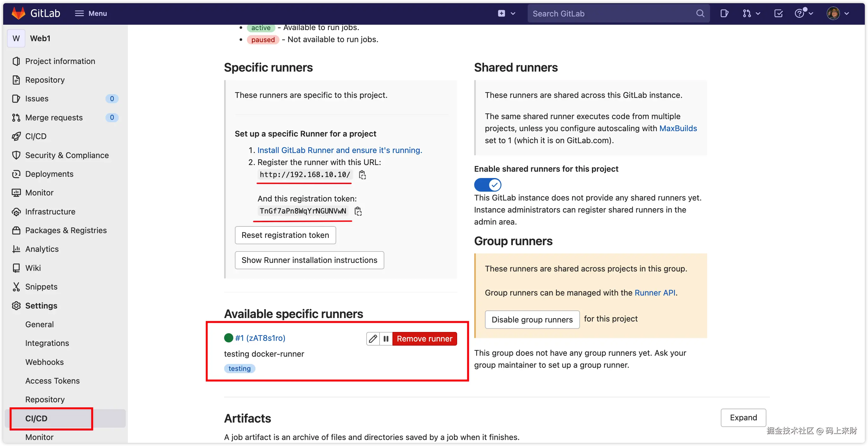Open the merge requests dropdown
Image resolution: width=868 pixels, height=446 pixels.
coord(751,14)
